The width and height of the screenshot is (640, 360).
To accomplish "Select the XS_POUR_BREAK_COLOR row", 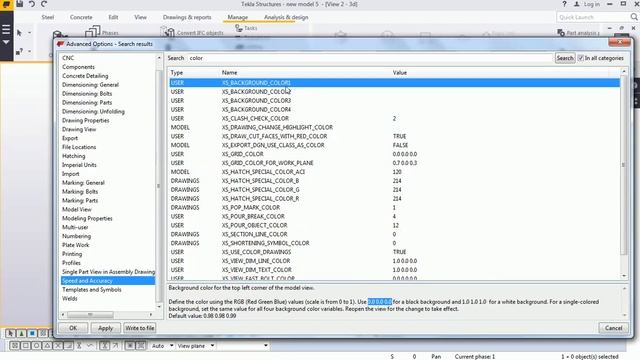I will coord(394,216).
